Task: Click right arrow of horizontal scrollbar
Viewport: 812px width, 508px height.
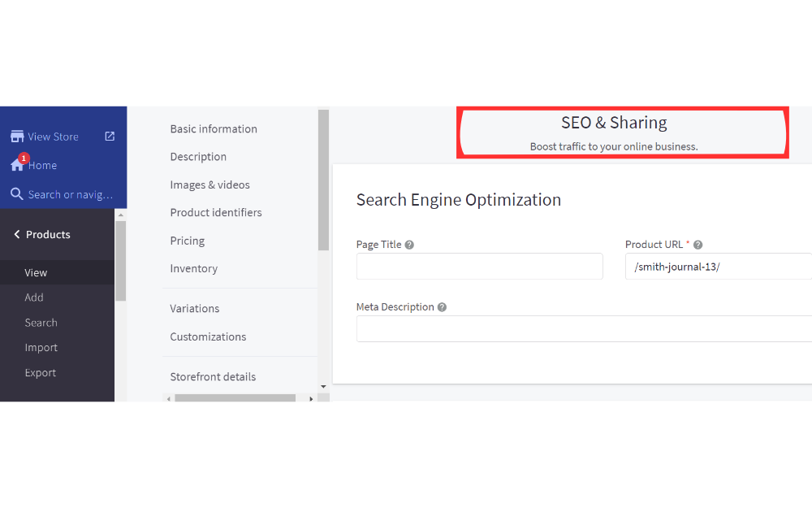Action: click(x=311, y=398)
